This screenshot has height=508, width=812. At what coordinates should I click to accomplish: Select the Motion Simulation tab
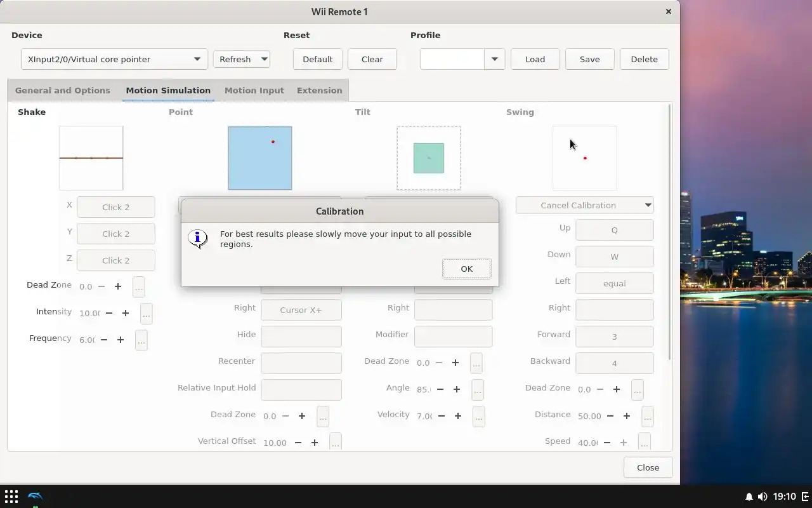[x=168, y=90]
